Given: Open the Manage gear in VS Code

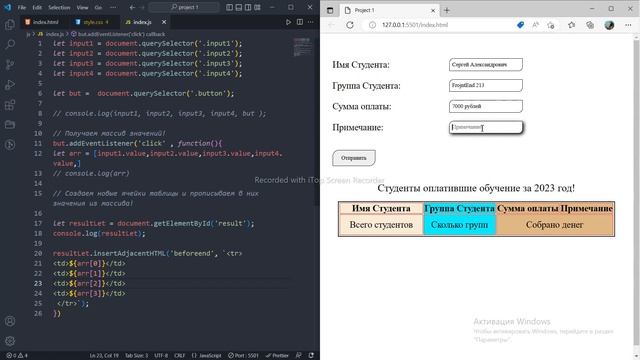Looking at the screenshot, I should 10,341.
